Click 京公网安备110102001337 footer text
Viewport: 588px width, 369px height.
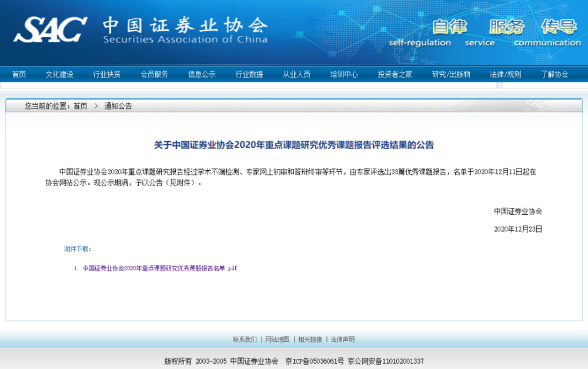pos(386,361)
